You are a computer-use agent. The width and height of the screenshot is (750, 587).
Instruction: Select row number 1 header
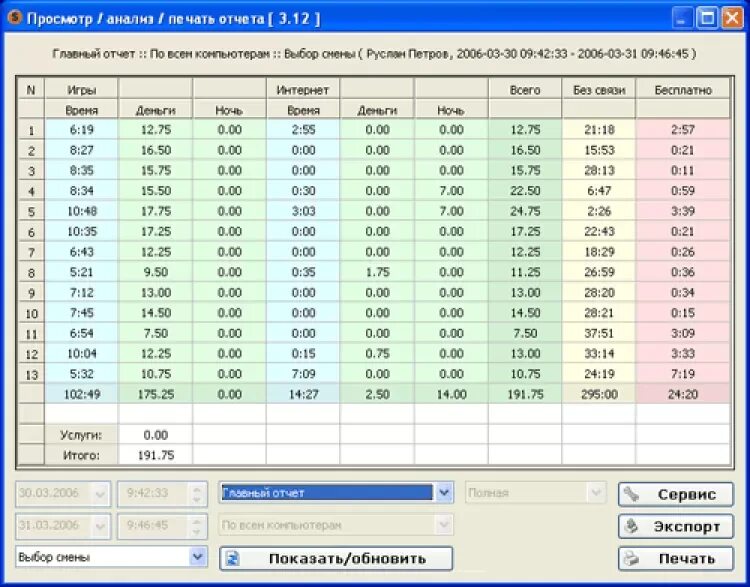coord(31,130)
